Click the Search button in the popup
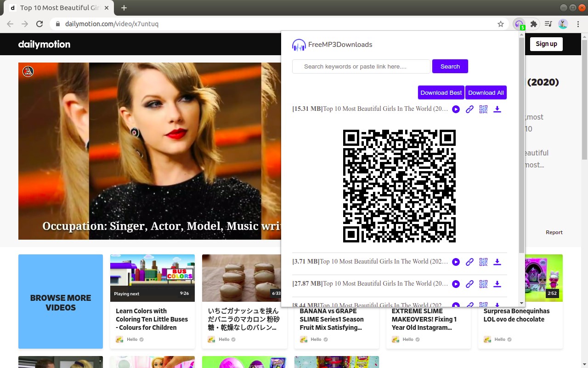 click(450, 66)
